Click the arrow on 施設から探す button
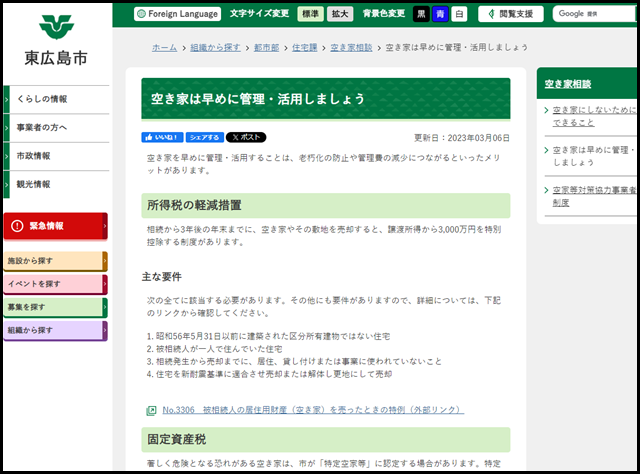Image resolution: width=640 pixels, height=474 pixels. [105, 261]
